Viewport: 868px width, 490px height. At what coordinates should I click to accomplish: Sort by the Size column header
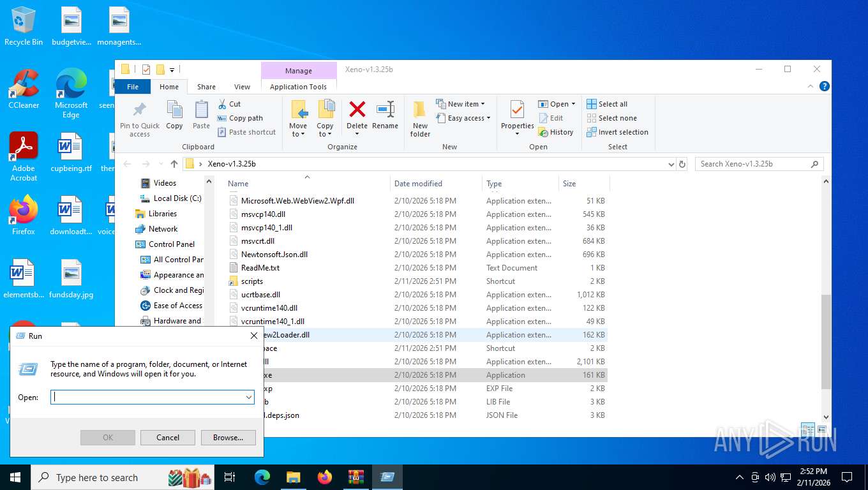tap(569, 184)
